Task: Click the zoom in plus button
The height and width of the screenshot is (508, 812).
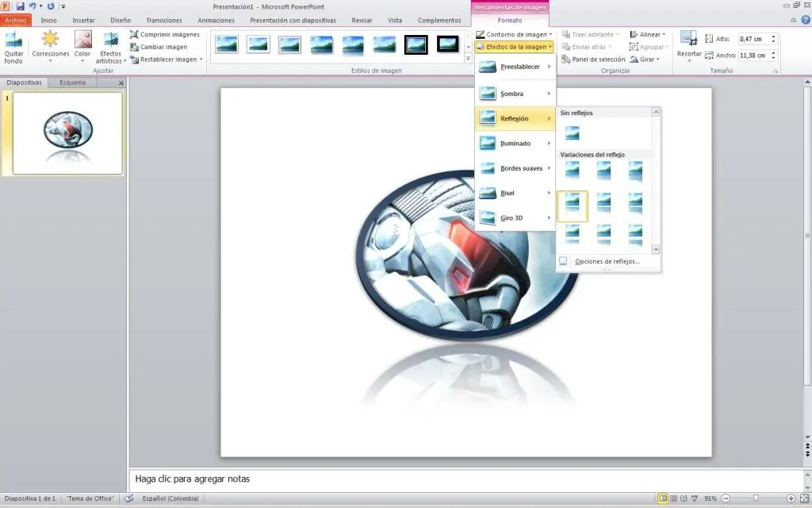Action: pos(791,498)
